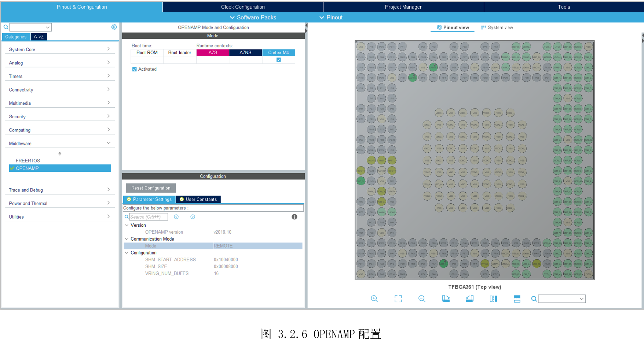The image size is (644, 345).
Task: Collapse the Communication Mode section
Action: [127, 239]
